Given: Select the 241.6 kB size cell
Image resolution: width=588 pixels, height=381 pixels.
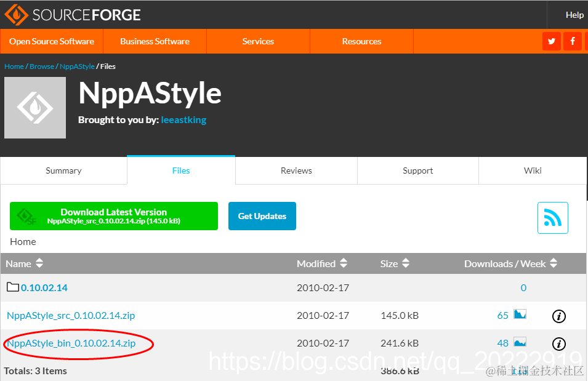Looking at the screenshot, I should [x=400, y=343].
